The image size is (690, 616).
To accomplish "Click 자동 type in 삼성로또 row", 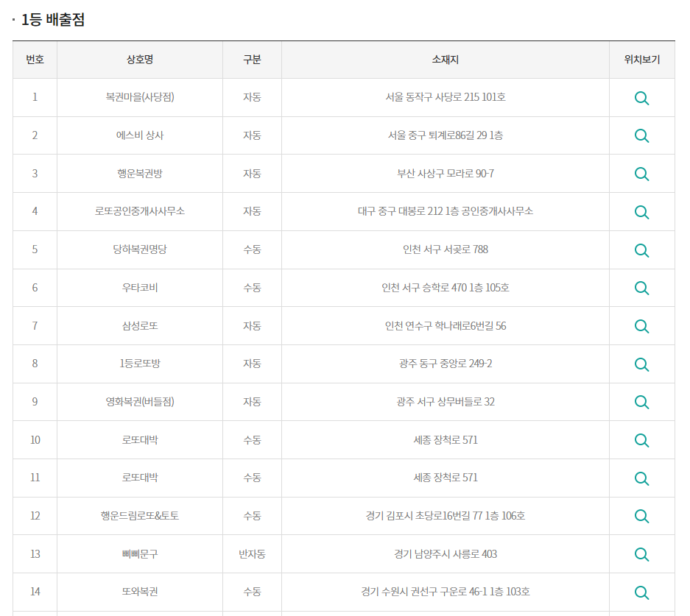I will point(252,326).
